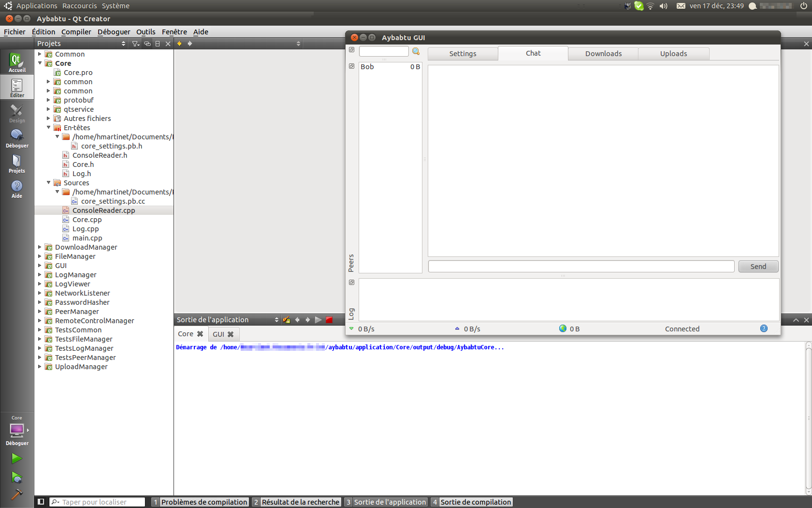Clear the application output pane

coord(287,320)
